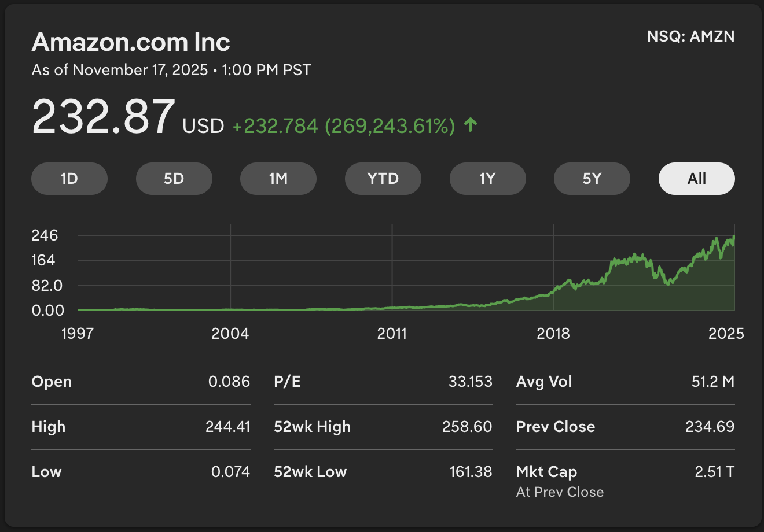Click the 52wk High value 258.60
The width and height of the screenshot is (764, 532).
[x=467, y=427]
